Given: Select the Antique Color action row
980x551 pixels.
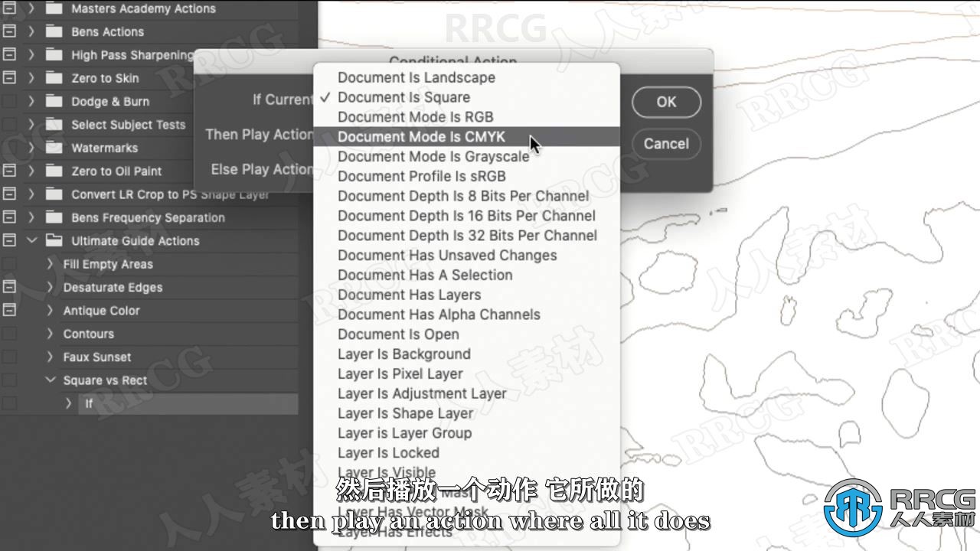Looking at the screenshot, I should point(150,311).
